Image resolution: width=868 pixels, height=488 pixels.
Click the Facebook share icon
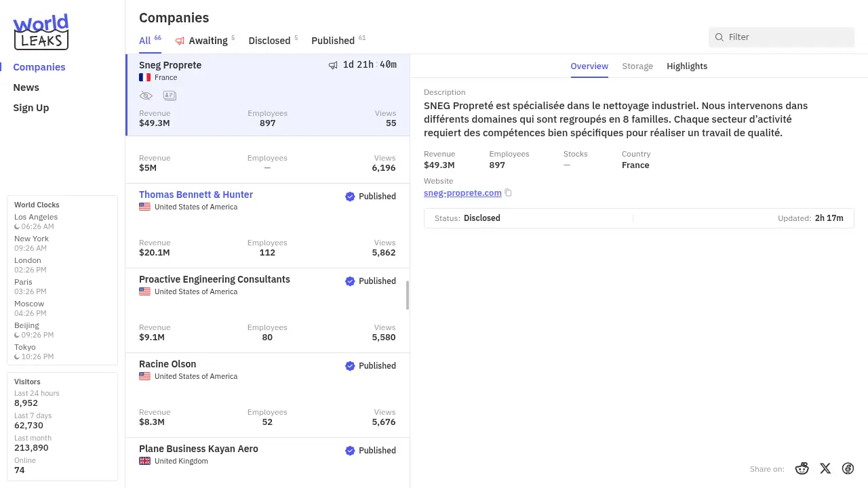848,468
